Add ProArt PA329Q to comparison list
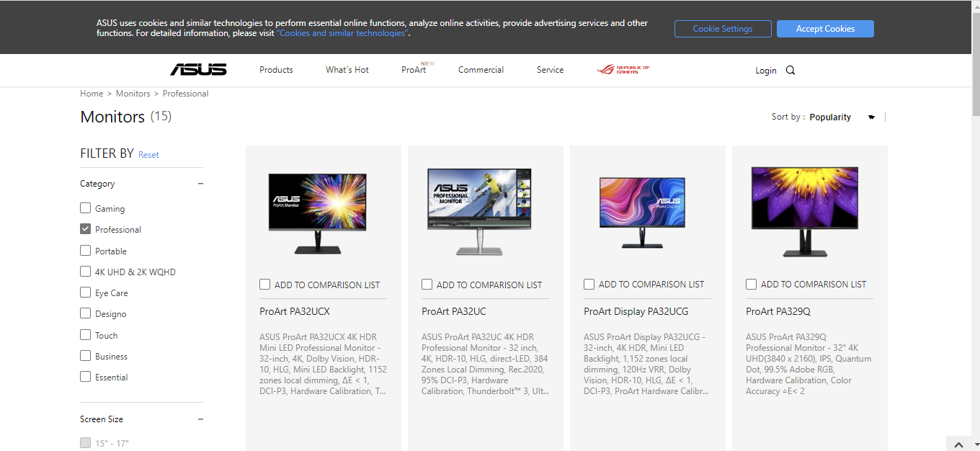Image resolution: width=980 pixels, height=451 pixels. tap(752, 285)
